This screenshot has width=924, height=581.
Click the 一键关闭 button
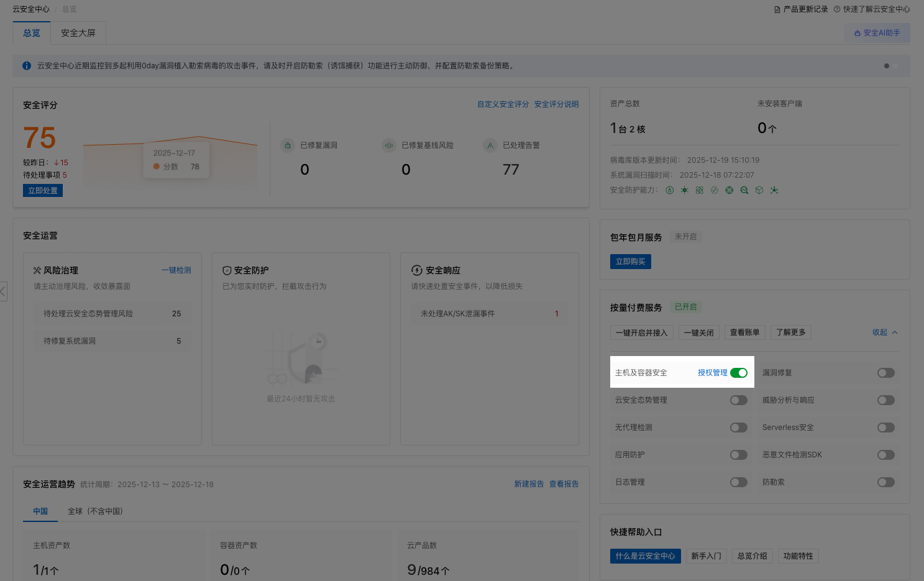[x=699, y=332]
